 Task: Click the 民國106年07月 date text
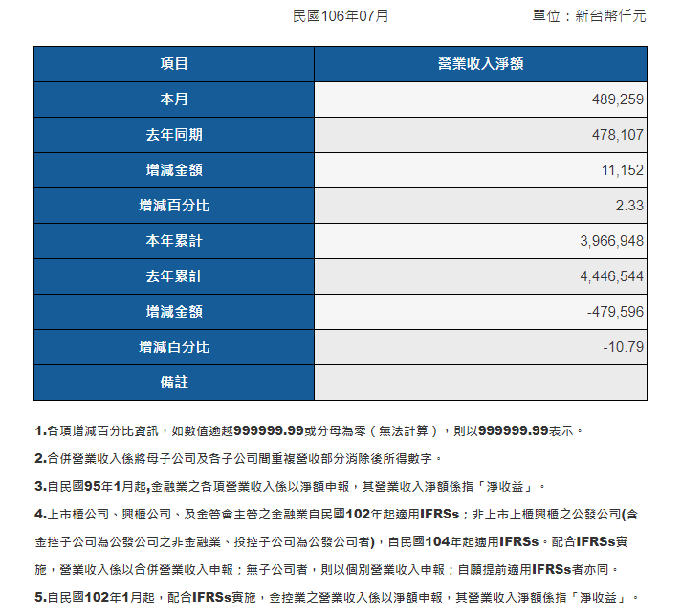(341, 16)
